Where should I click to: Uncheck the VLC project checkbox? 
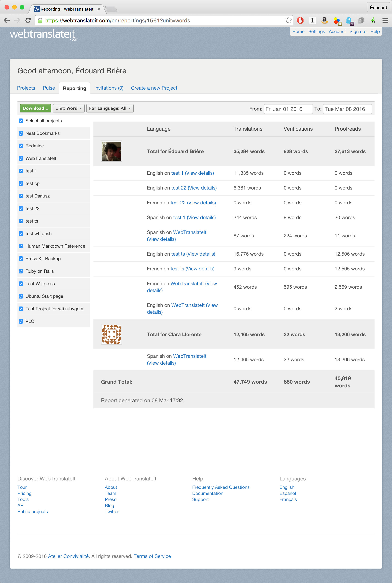[21, 321]
